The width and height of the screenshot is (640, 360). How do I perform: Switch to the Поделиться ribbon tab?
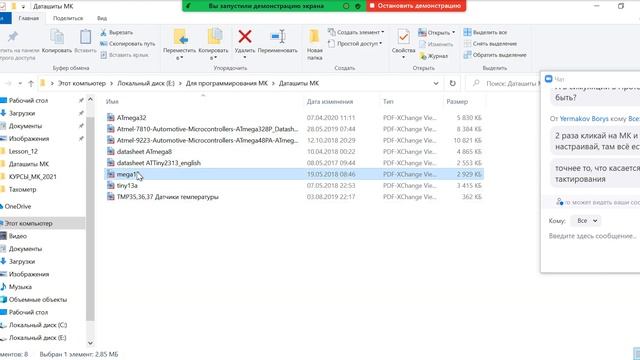click(68, 18)
